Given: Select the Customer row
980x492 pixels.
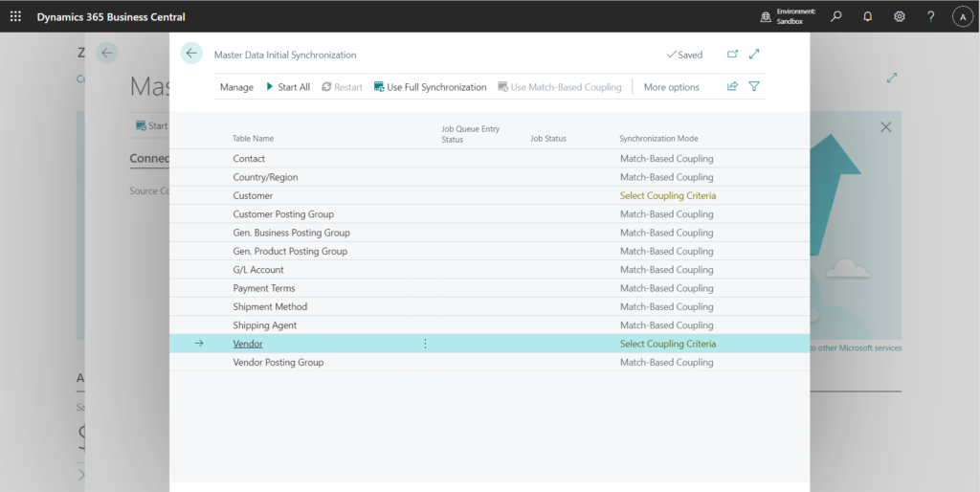Looking at the screenshot, I should click(489, 195).
